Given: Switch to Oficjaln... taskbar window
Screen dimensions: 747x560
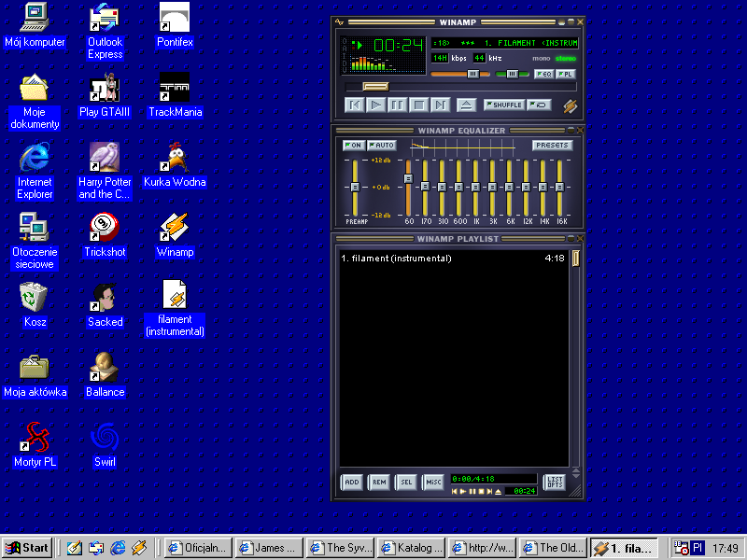Looking at the screenshot, I should click(x=198, y=548).
